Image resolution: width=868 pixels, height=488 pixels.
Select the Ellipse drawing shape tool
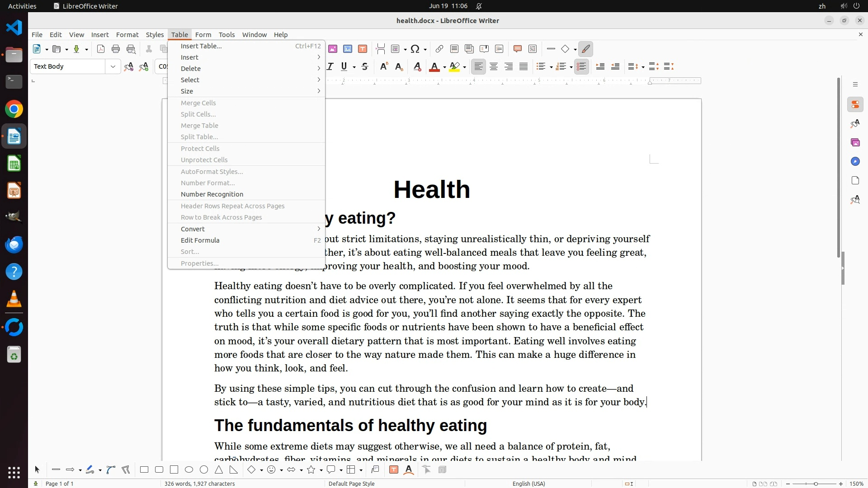(x=189, y=470)
